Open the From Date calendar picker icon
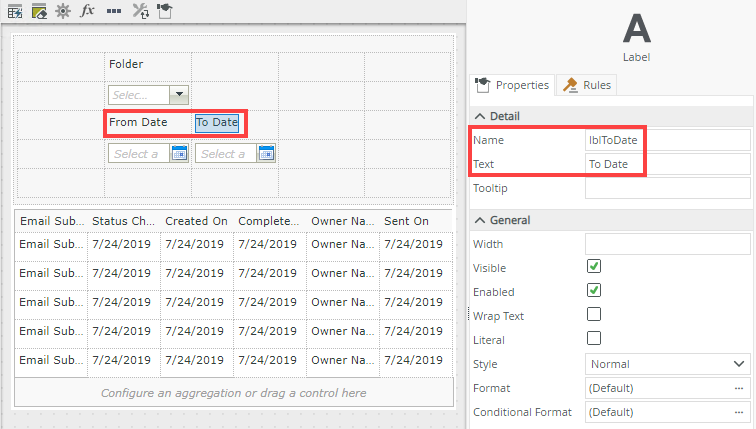The width and height of the screenshot is (756, 429). 179,153
